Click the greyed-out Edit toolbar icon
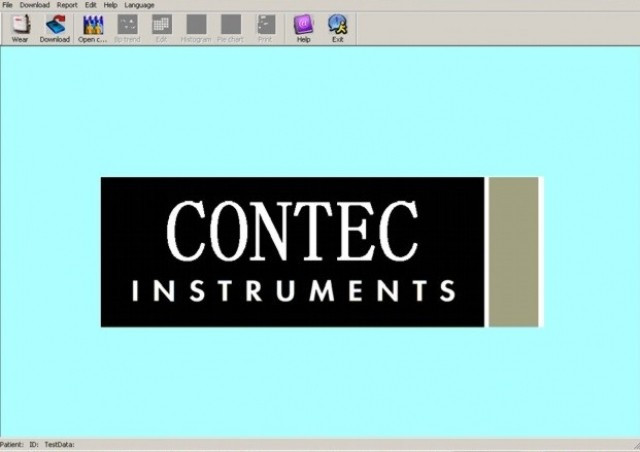The width and height of the screenshot is (640, 452). click(162, 28)
